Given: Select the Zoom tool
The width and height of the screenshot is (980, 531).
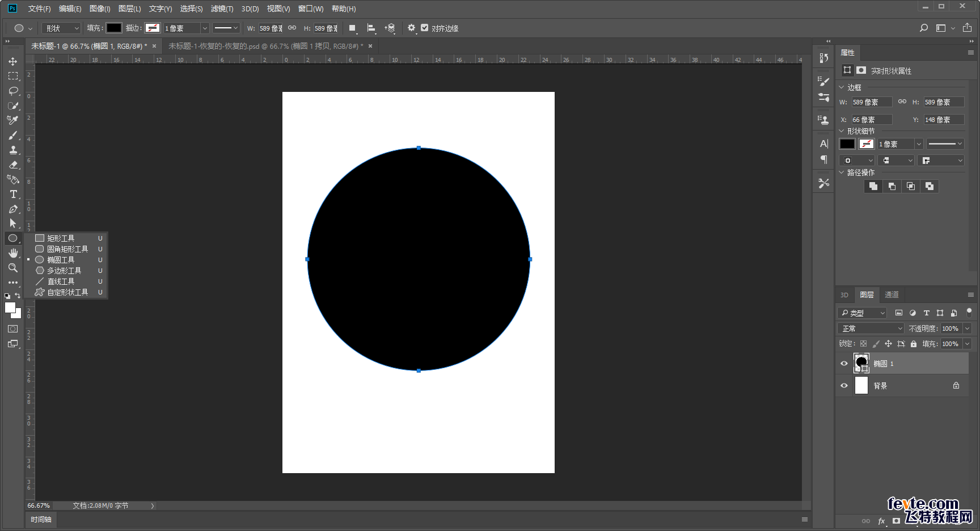Looking at the screenshot, I should tap(12, 268).
